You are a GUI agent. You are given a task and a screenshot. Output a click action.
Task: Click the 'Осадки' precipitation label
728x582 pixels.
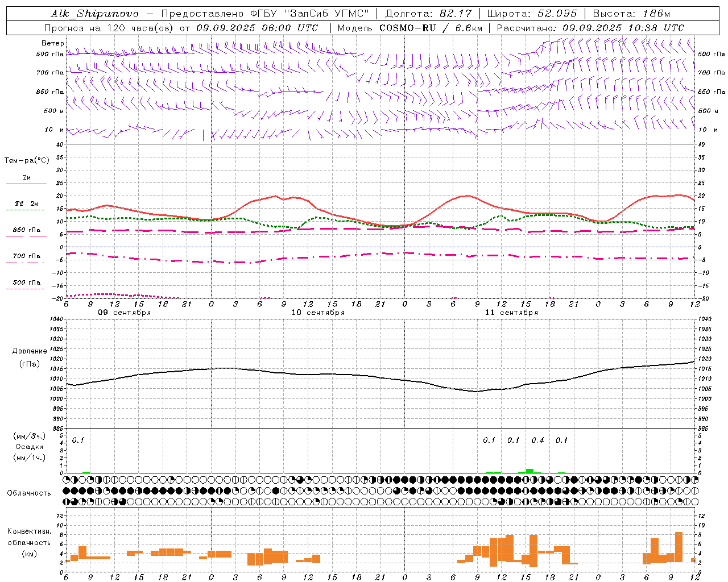click(30, 447)
